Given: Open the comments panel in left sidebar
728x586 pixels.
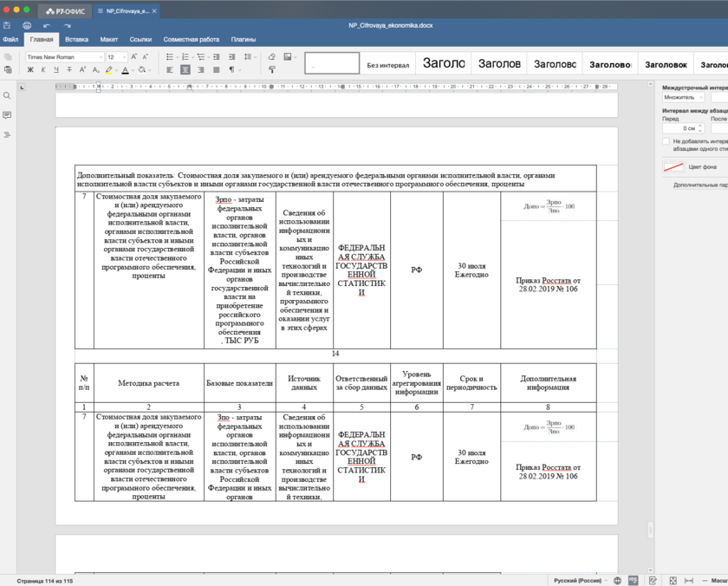Looking at the screenshot, I should [x=8, y=115].
